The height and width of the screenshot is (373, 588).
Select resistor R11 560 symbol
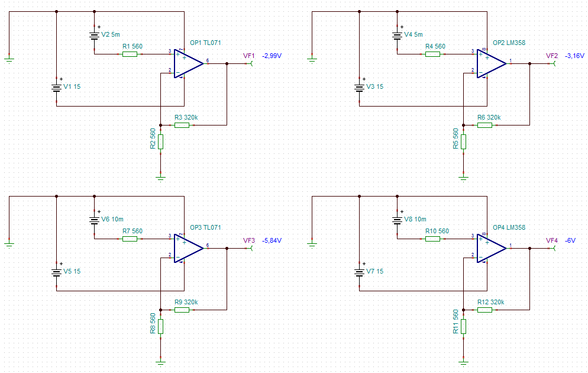(x=464, y=326)
